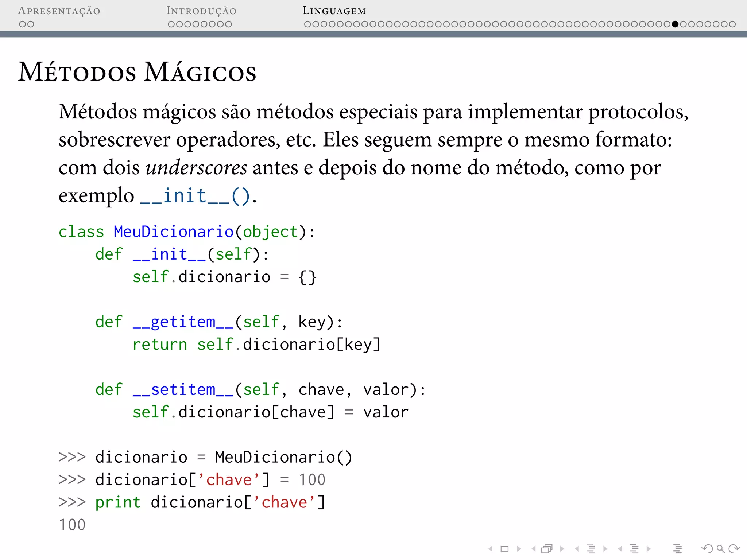Click 'self.dicionario = {}' line
Image resolution: width=747 pixels, height=560 pixels.
tap(224, 277)
